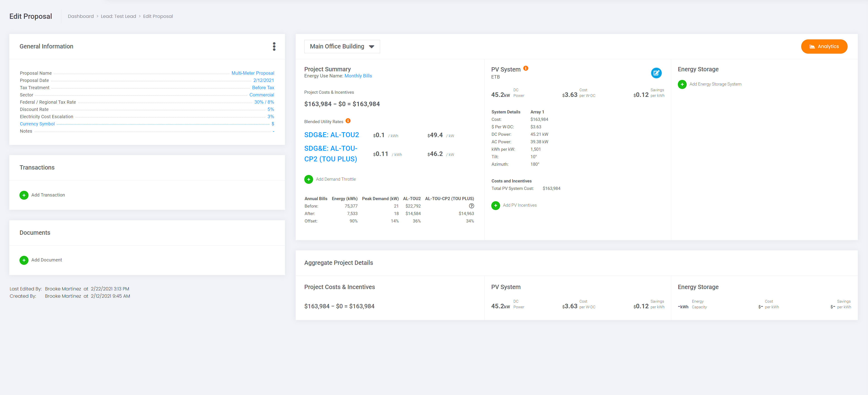Viewport: 868px width, 395px height.
Task: Click Add PV Incentives text
Action: pyautogui.click(x=520, y=205)
